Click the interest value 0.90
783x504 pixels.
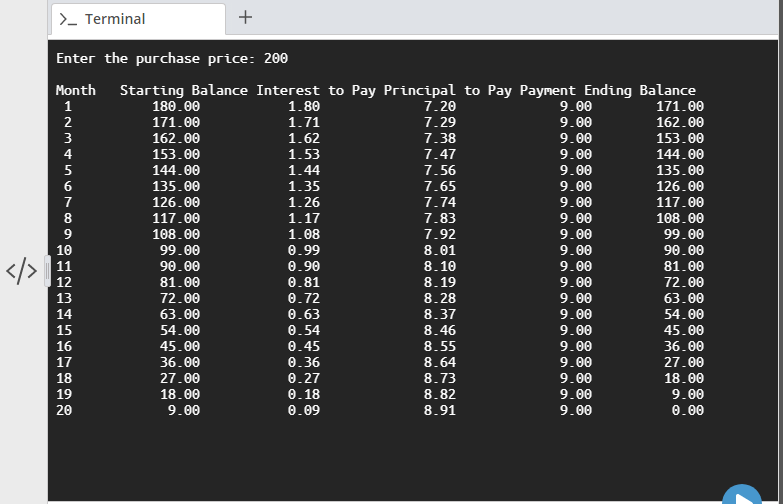[x=304, y=266]
